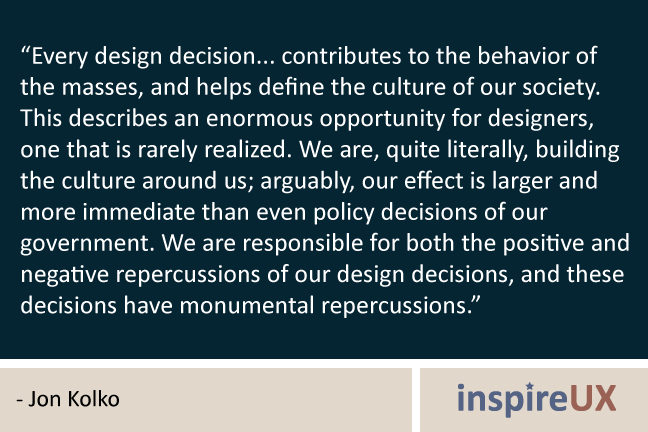Click the word "government" in the quote

pyautogui.click(x=87, y=243)
